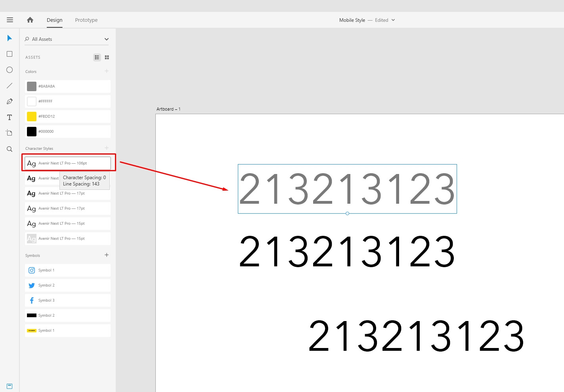Screen dimensions: 564x392
Task: Add a new symbol
Action: click(x=107, y=255)
